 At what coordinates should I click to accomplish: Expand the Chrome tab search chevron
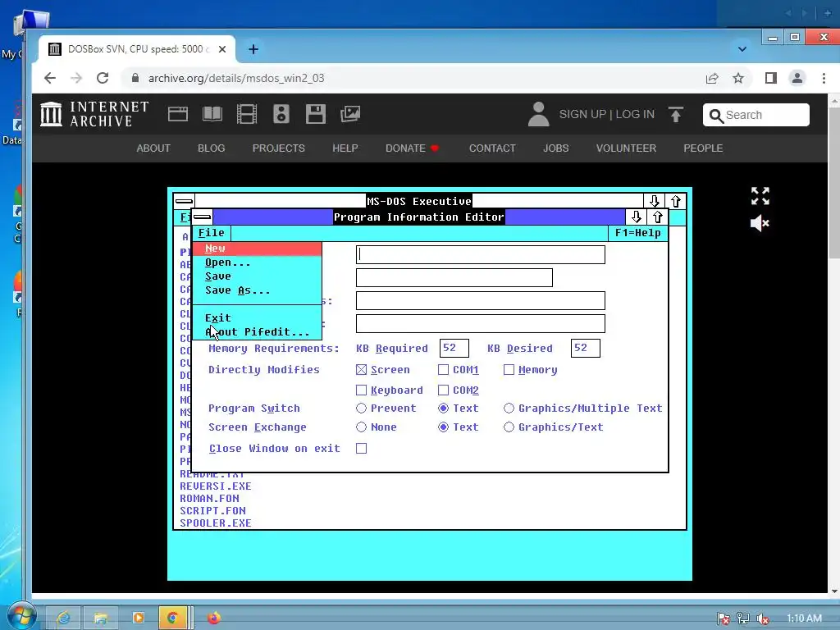click(x=742, y=49)
